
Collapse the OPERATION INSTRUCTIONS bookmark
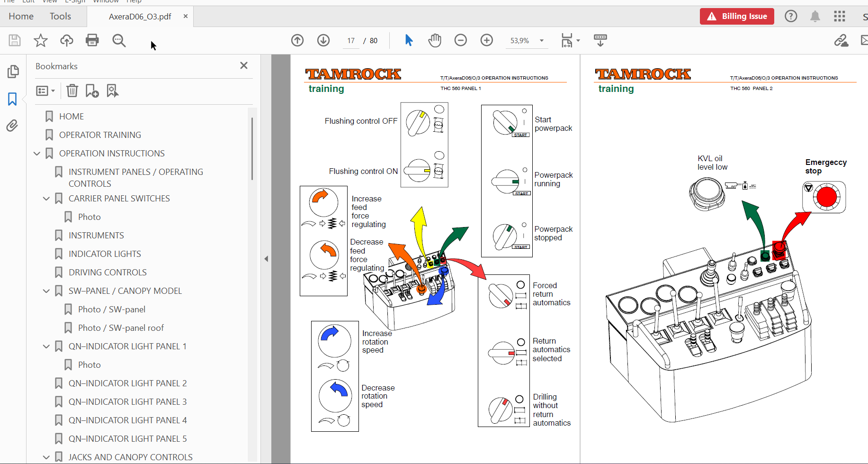pyautogui.click(x=37, y=154)
